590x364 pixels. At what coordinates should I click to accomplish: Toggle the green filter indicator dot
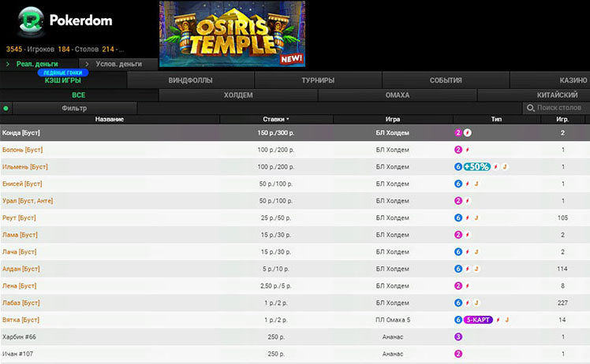click(6, 108)
